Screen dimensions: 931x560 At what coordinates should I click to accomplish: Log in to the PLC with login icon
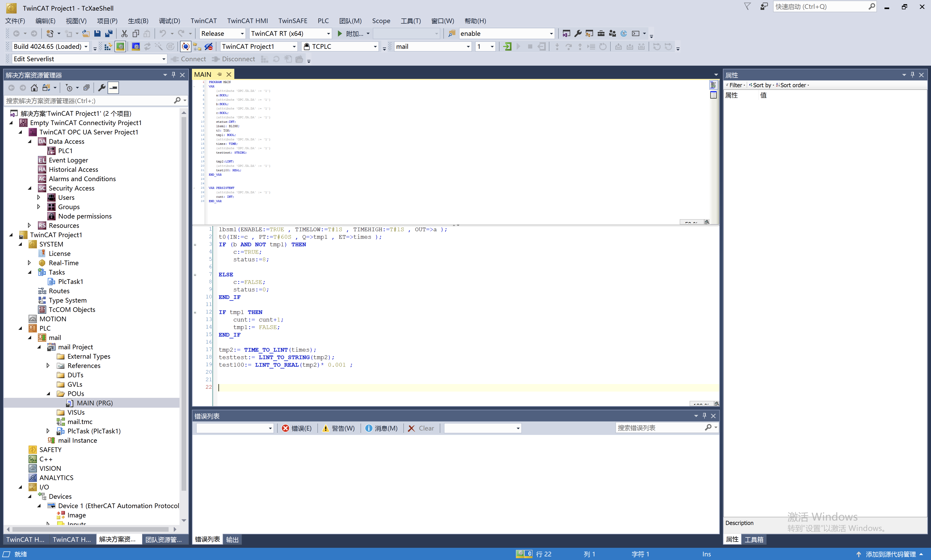coord(507,46)
